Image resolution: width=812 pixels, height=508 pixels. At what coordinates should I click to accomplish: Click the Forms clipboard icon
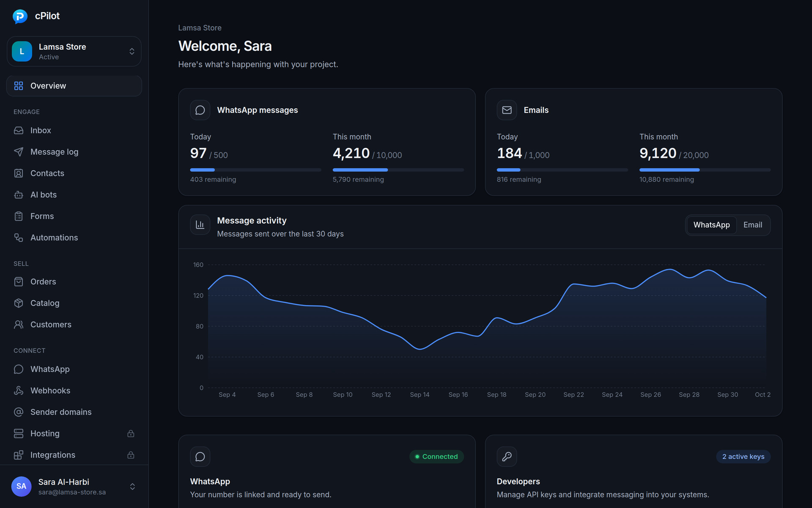point(19,216)
